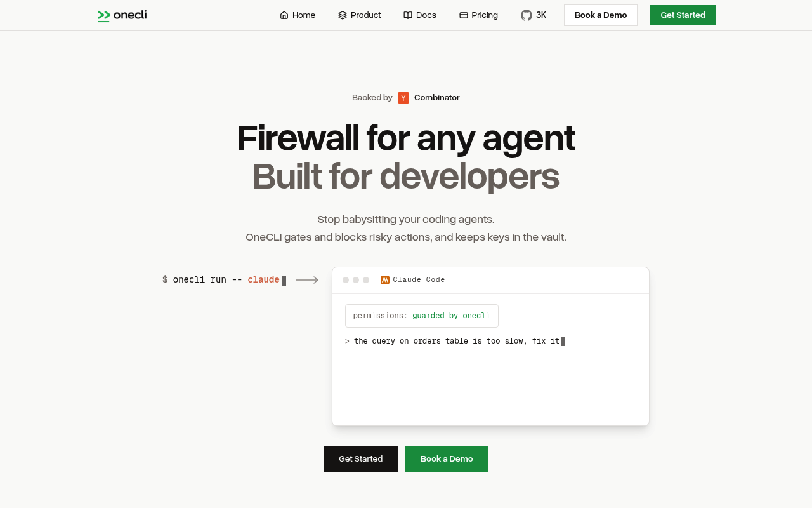Click the Home house icon
This screenshot has width=812, height=508.
click(284, 15)
